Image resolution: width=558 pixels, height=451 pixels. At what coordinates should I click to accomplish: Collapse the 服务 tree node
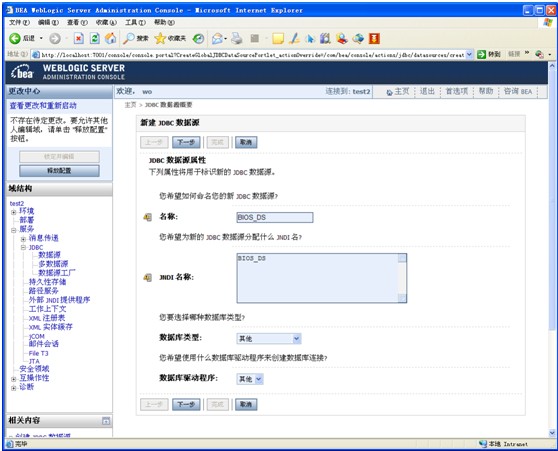14,230
